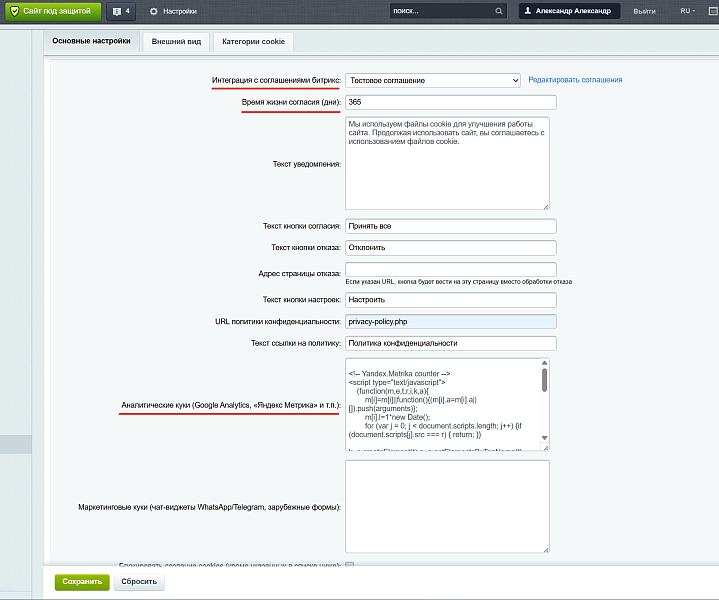Image resolution: width=719 pixels, height=600 pixels.
Task: Click label Интеграция с соглашениями битрикс
Action: coord(276,80)
